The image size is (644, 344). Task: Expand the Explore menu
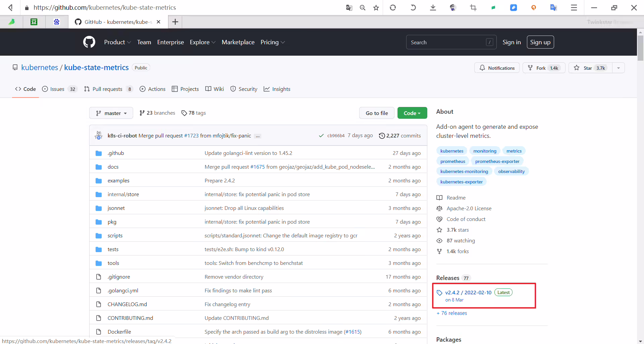click(x=203, y=42)
